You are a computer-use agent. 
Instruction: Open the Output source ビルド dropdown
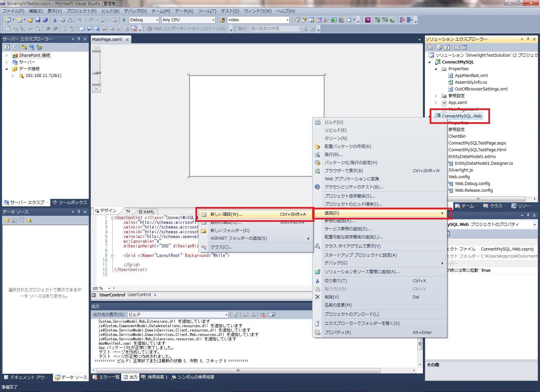[x=226, y=315]
